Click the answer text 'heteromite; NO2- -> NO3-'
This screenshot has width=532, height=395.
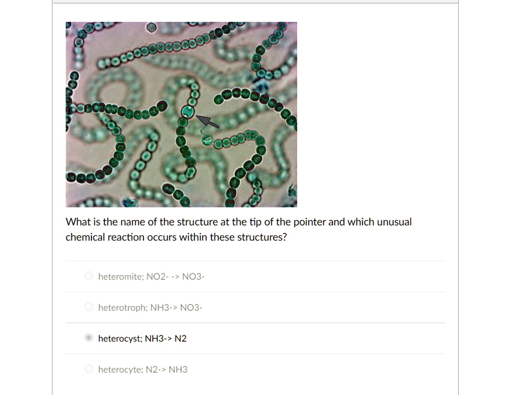(x=151, y=276)
